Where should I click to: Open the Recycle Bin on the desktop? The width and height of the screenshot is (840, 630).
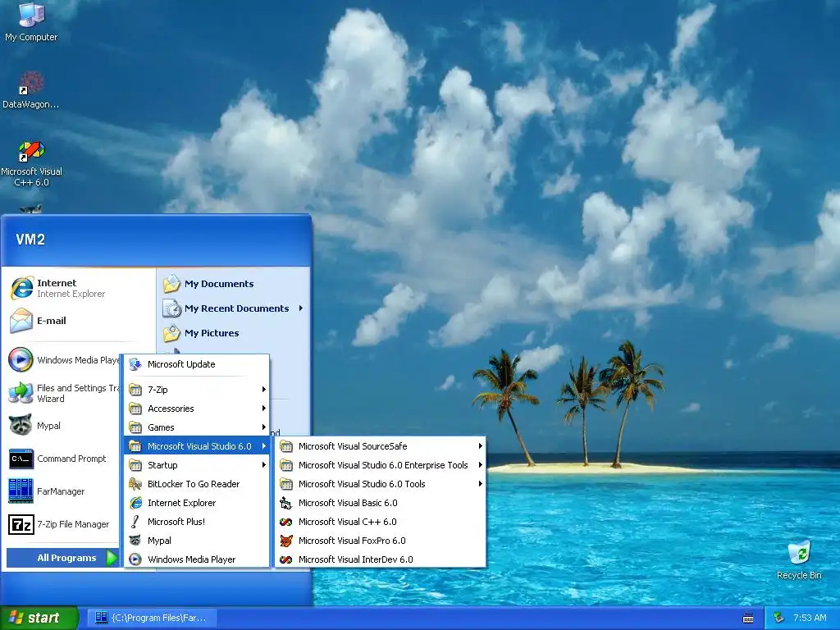pyautogui.click(x=799, y=559)
